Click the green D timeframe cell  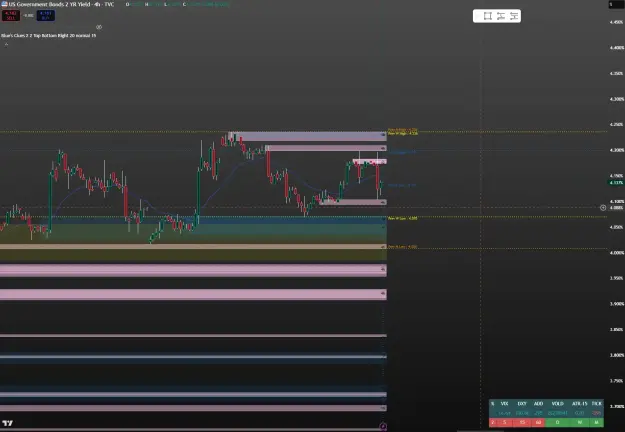557,422
